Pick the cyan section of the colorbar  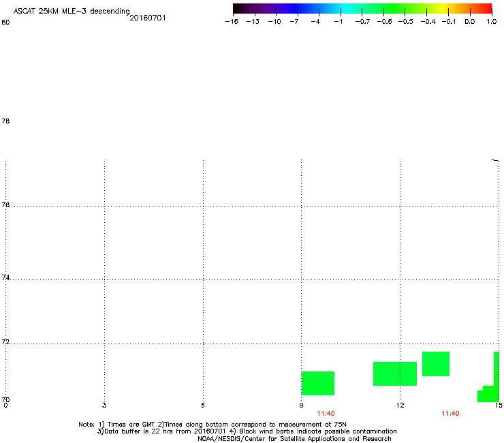point(343,9)
